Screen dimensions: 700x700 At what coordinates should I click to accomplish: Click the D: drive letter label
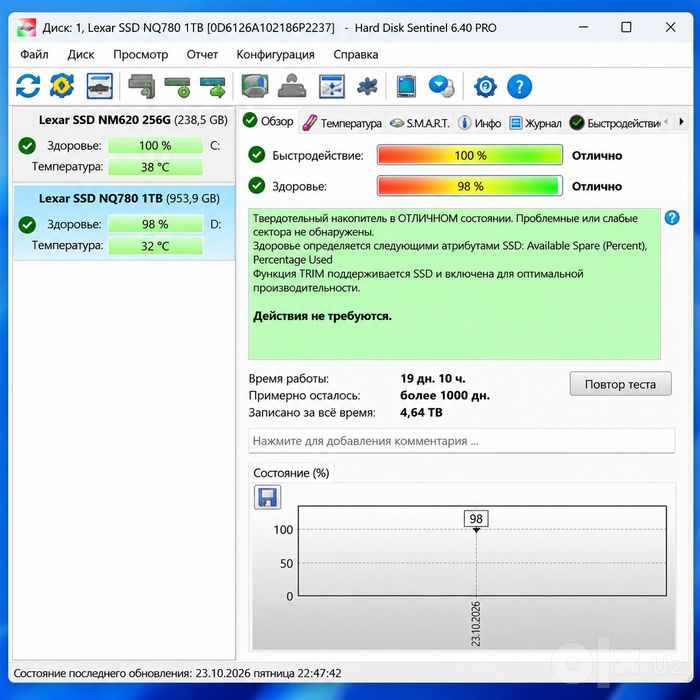(x=215, y=225)
